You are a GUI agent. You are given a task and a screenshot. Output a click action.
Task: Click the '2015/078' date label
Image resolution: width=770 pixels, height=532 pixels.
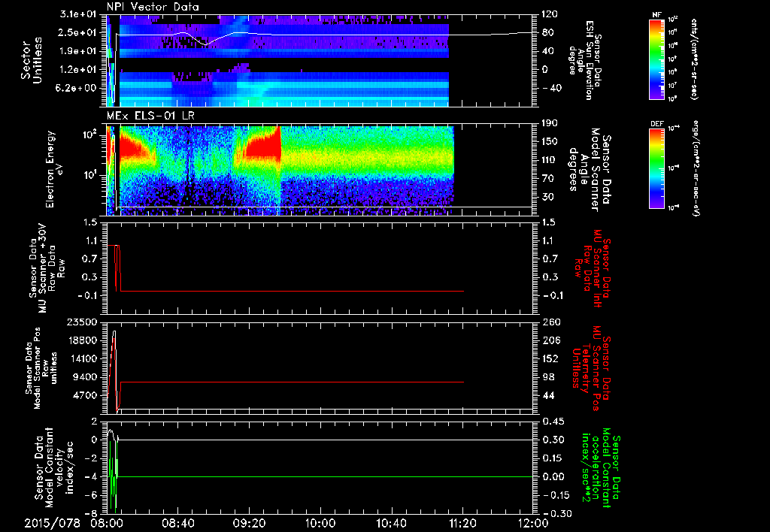pos(53,523)
